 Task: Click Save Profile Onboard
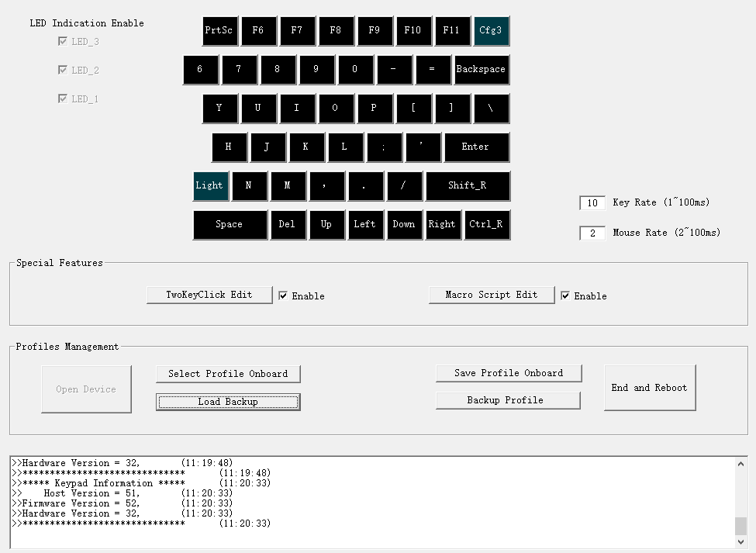pos(509,373)
